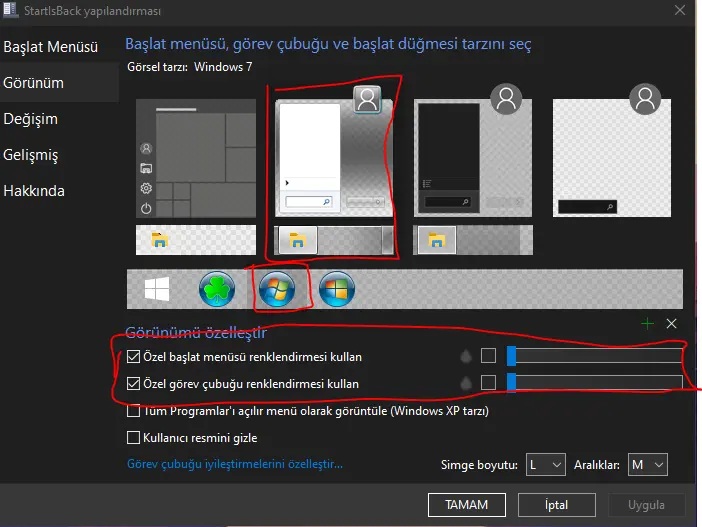Close the StartIsBack configuration window

click(680, 10)
